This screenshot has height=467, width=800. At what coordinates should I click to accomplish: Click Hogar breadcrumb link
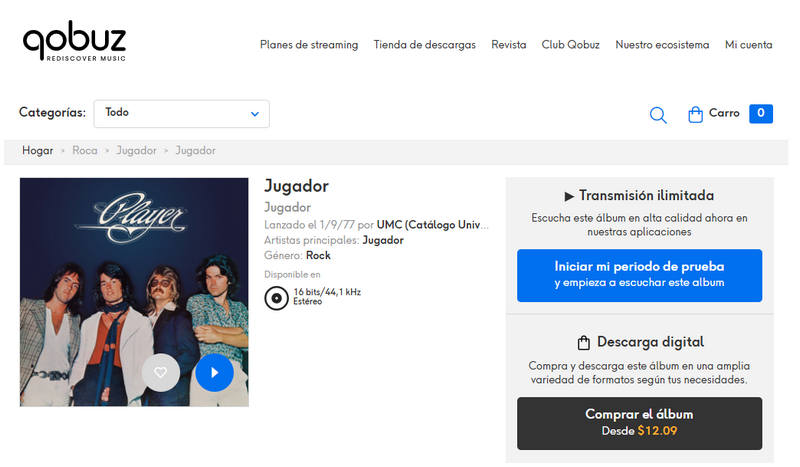tap(37, 151)
